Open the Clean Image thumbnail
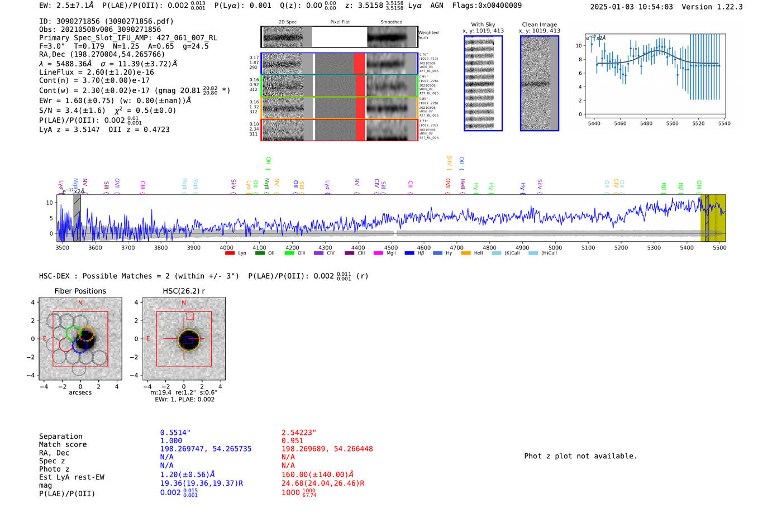 (x=540, y=83)
